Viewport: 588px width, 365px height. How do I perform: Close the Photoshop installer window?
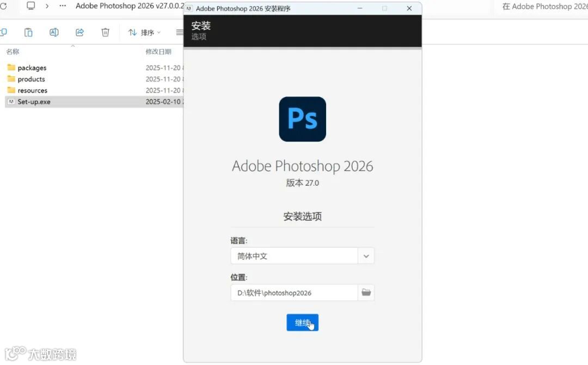click(409, 8)
